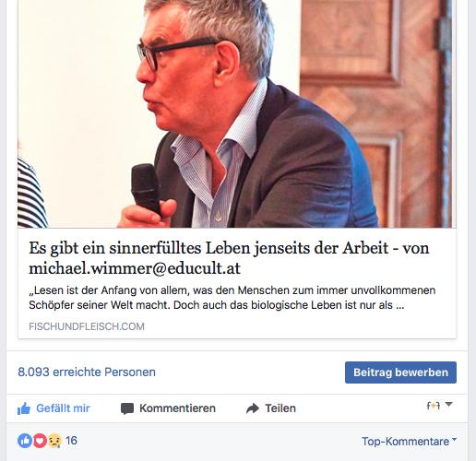Click the blue Like reaction icon

coord(25,441)
